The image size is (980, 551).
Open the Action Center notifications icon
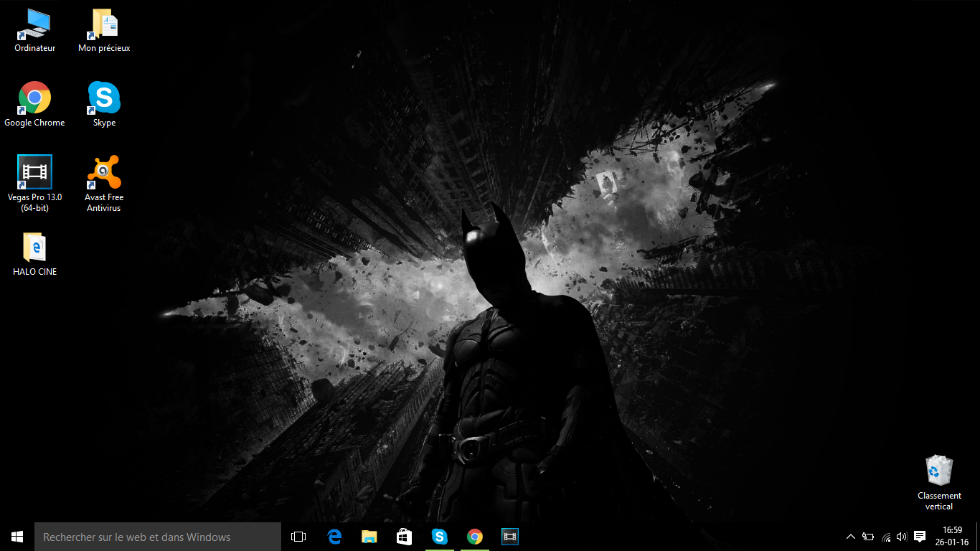(x=920, y=537)
